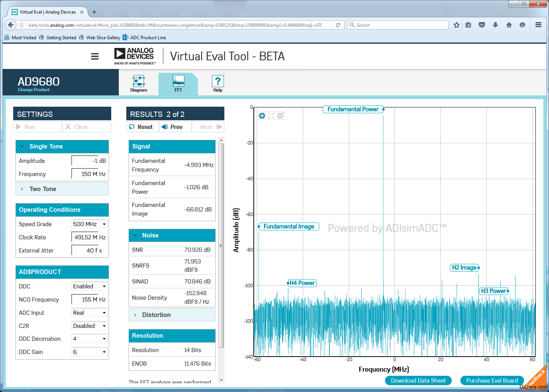The height and width of the screenshot is (392, 549).
Task: Click the Change Product link
Action: (x=34, y=90)
